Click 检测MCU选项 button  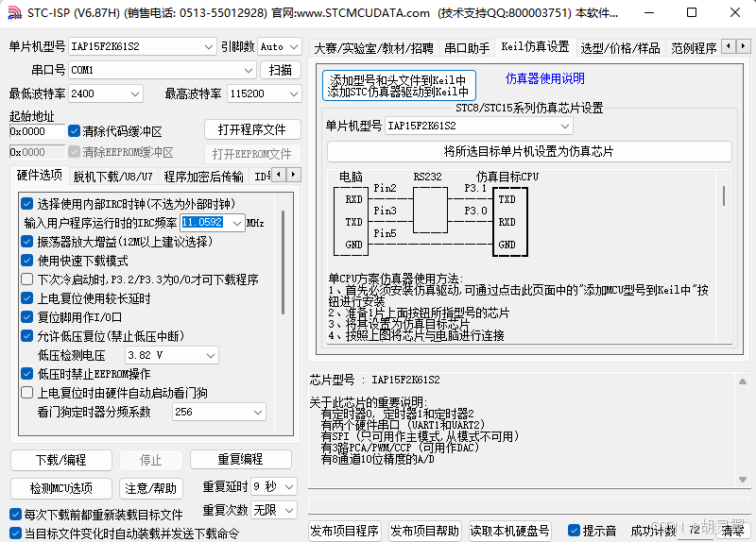[x=61, y=488]
